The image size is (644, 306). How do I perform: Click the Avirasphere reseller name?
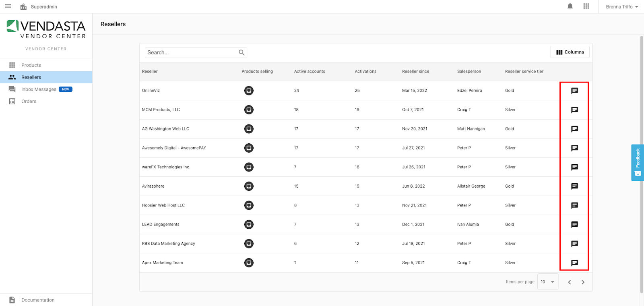click(153, 186)
